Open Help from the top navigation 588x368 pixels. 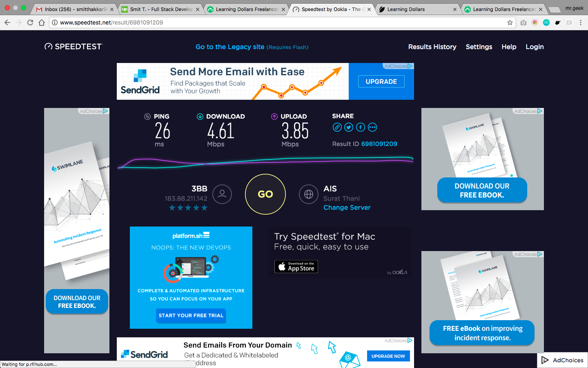509,47
